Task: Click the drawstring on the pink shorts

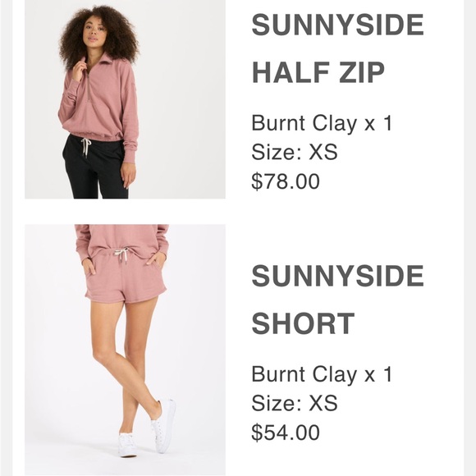Action: [x=122, y=255]
